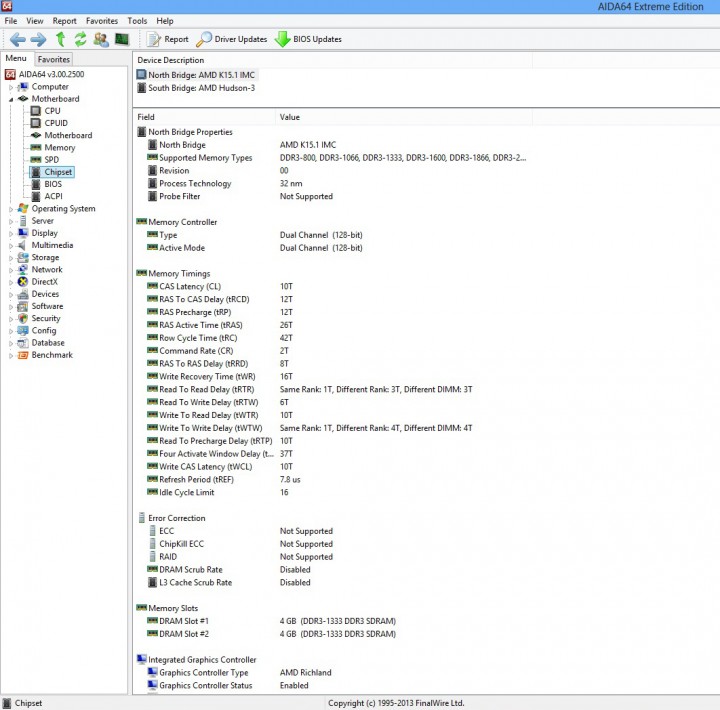Select the Graphics Controller Type row
This screenshot has width=720, height=710.
tap(239, 672)
